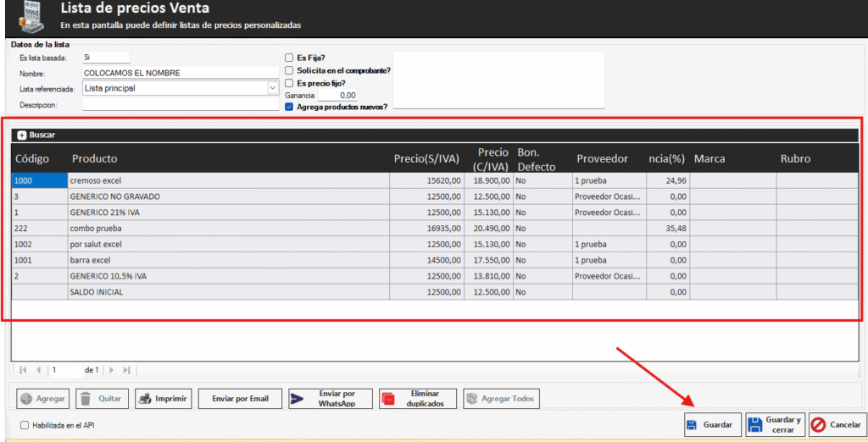Click the Ganancia value field
The width and height of the screenshot is (868, 442).
(x=337, y=96)
